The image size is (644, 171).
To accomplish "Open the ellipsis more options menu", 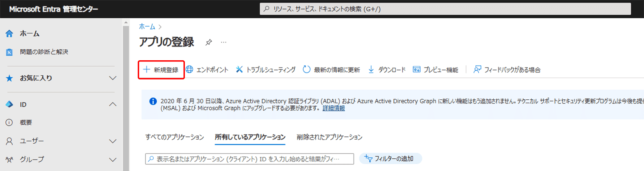I will 223,42.
